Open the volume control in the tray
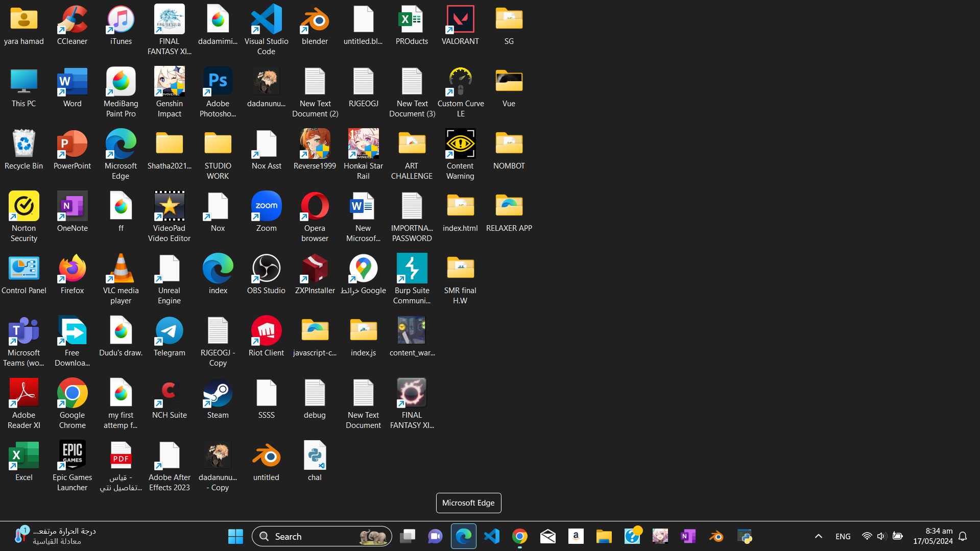Screen dimensions: 980x551 pyautogui.click(x=882, y=536)
